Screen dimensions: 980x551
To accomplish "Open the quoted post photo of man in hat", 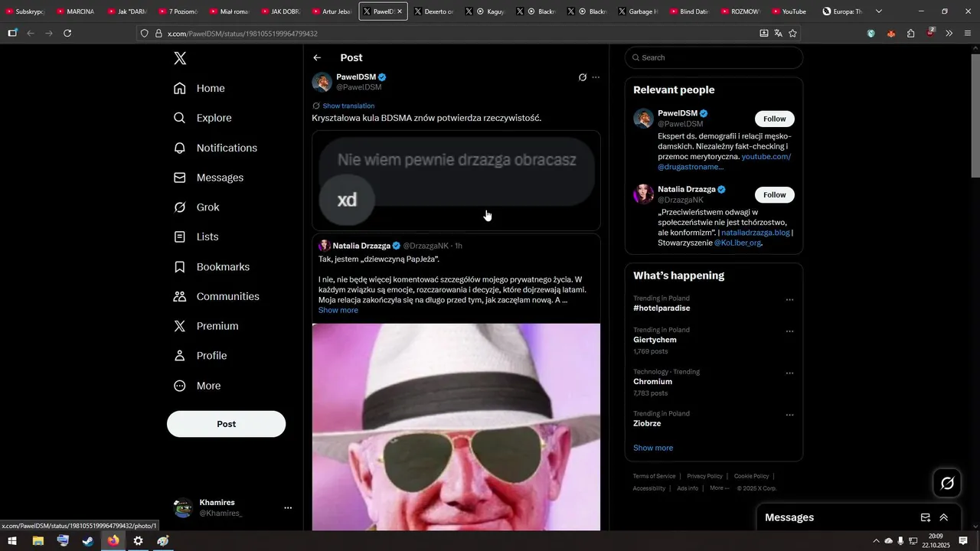I will (456, 427).
